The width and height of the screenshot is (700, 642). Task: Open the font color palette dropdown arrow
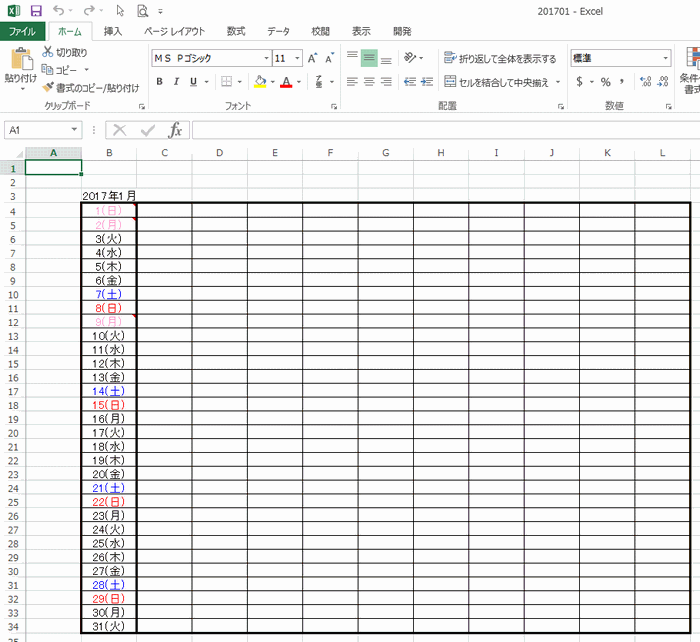299,82
